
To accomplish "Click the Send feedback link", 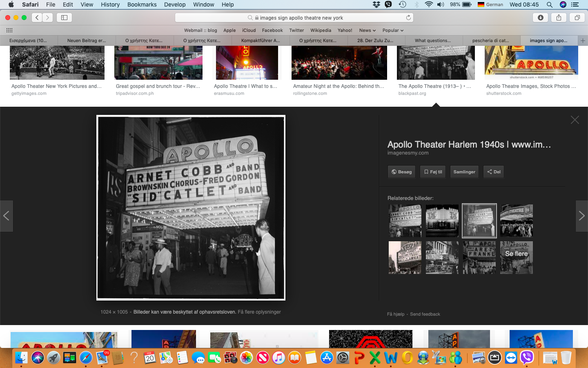I will (x=425, y=314).
